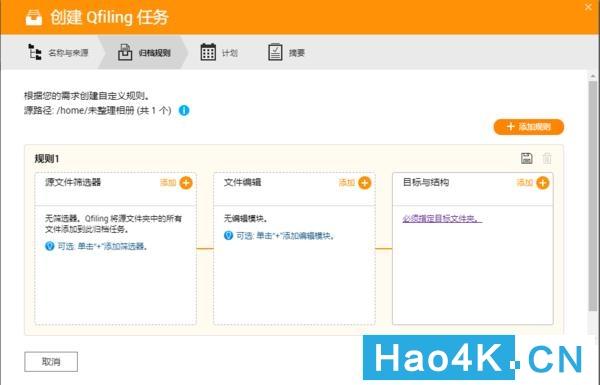Click the archive rule icon for 归档规则
600x385 pixels.
[125, 52]
